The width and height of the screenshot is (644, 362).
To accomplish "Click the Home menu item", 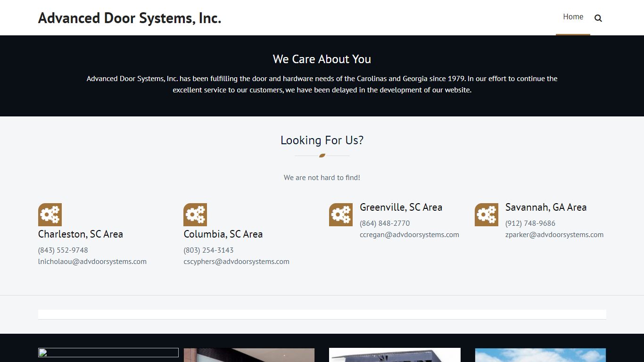I will (573, 17).
